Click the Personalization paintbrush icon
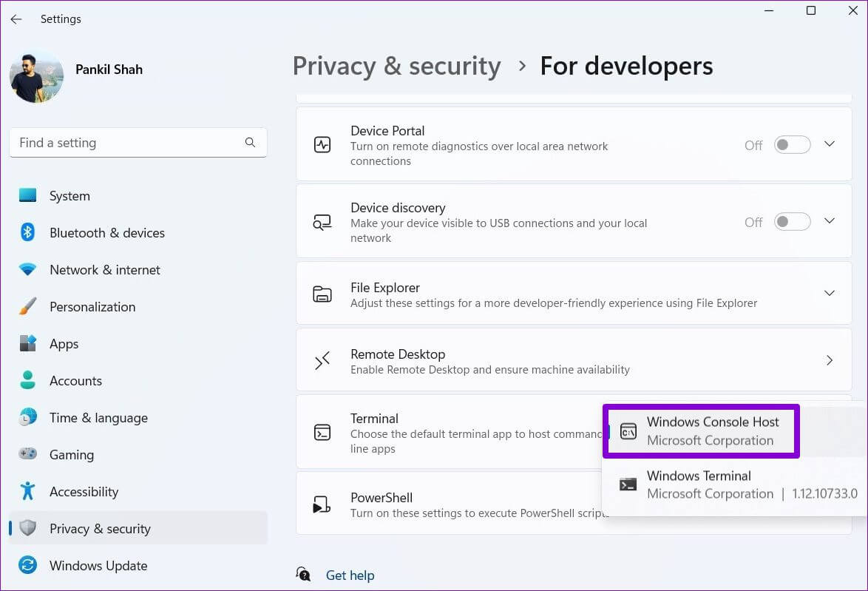The width and height of the screenshot is (868, 591). (x=27, y=306)
